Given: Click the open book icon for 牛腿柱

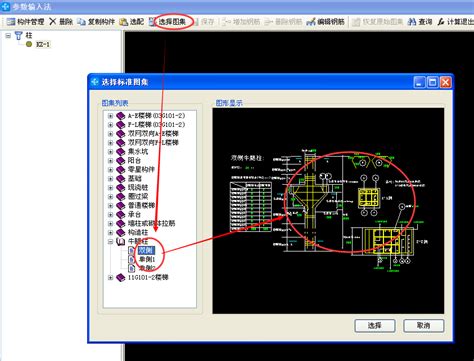Looking at the screenshot, I should point(121,242).
